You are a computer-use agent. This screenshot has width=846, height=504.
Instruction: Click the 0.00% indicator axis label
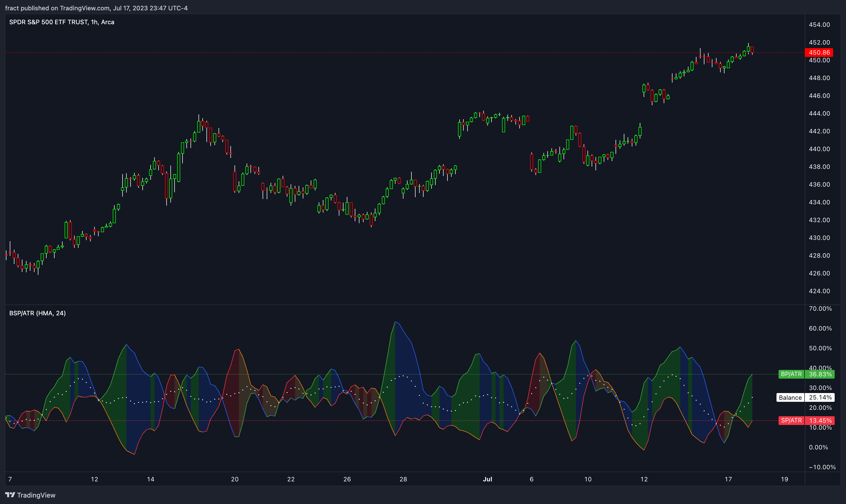818,447
